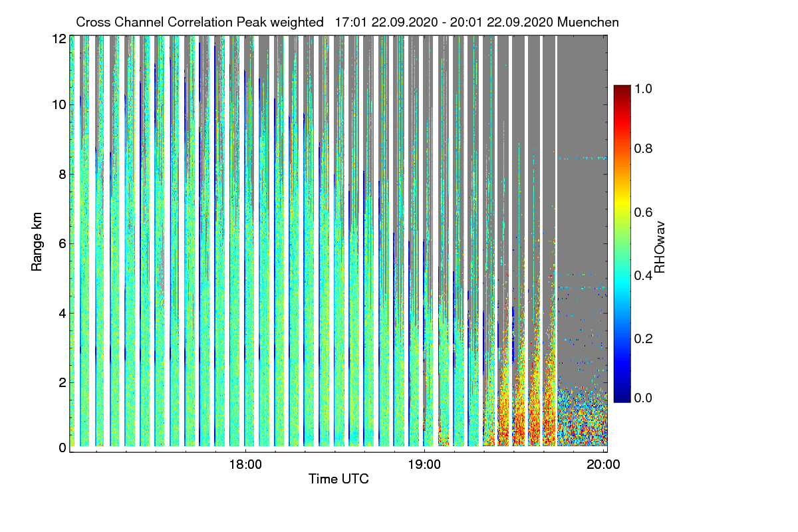Click the y-axis tick label '8'
The image size is (798, 532).
coord(62,174)
